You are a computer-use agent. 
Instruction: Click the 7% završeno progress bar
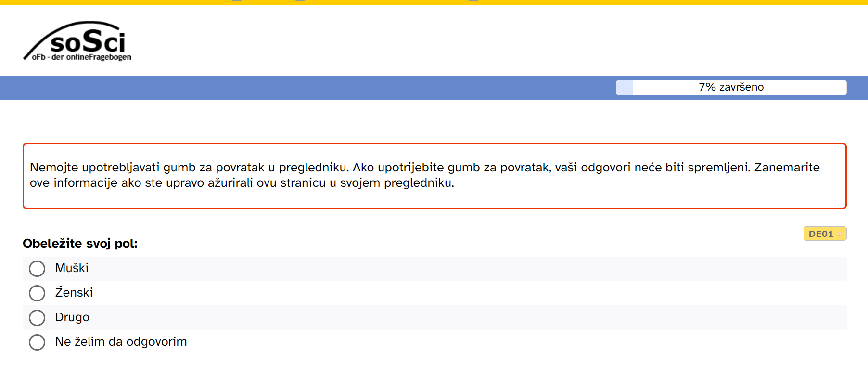(731, 87)
